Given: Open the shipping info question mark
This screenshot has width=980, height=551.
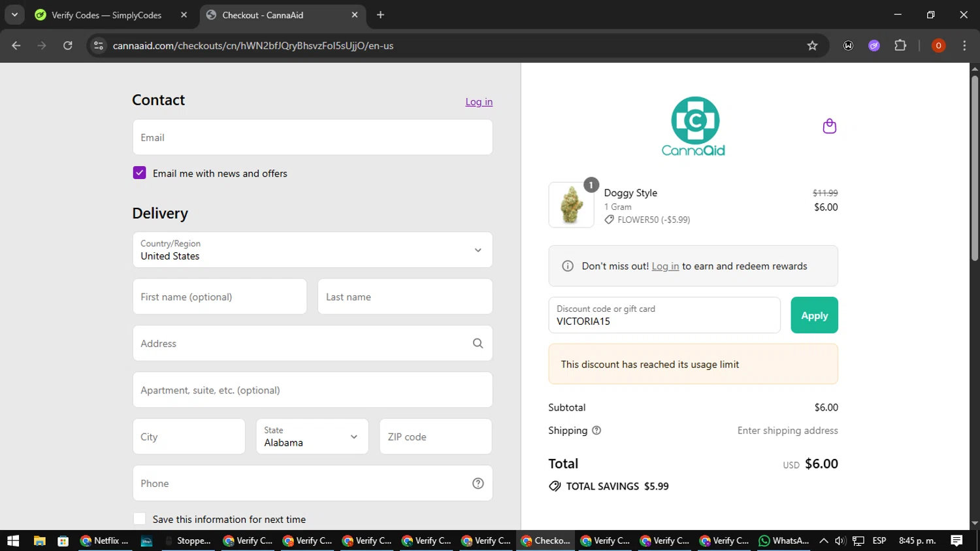Looking at the screenshot, I should click(x=596, y=430).
